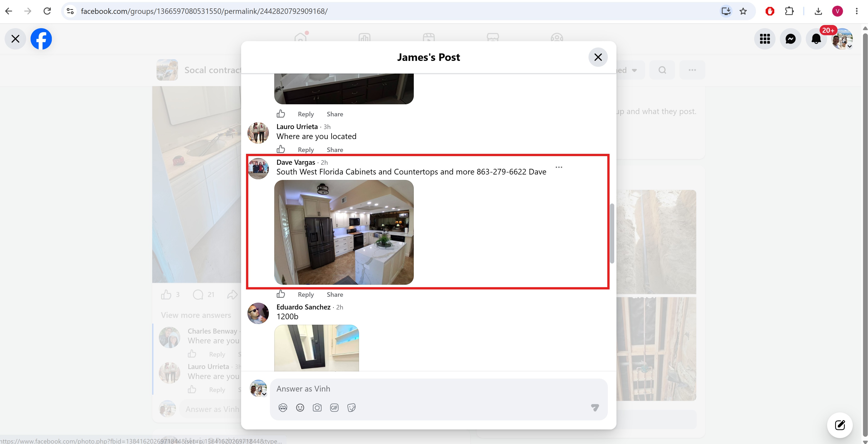The image size is (868, 444).
Task: Bookmark this page with the star icon
Action: 743,11
